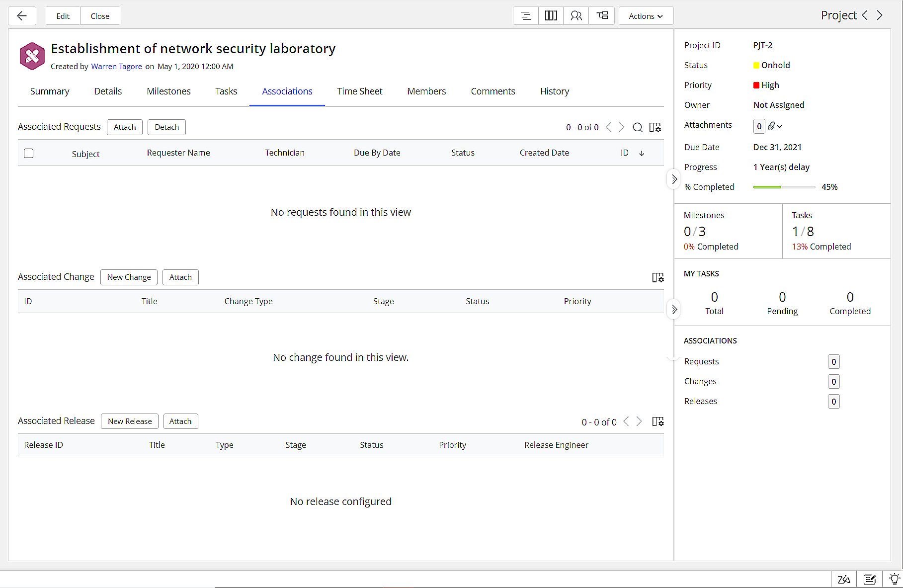Open column chooser for Associated Requests
This screenshot has height=588, width=903.
coord(656,128)
